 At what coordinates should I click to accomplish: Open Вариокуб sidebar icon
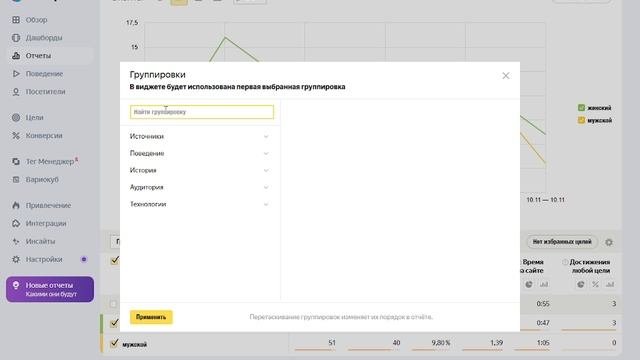(16, 180)
